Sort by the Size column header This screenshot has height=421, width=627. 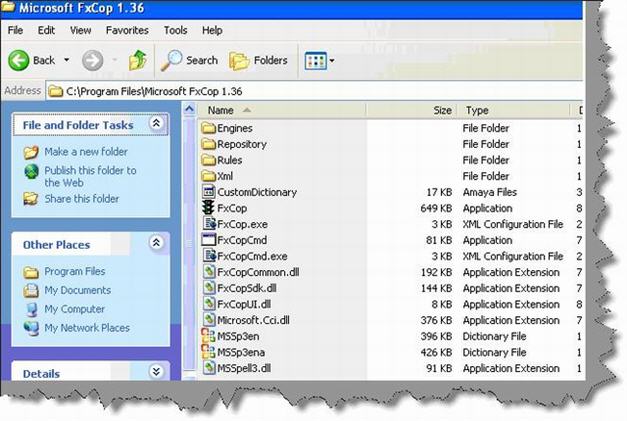coord(411,110)
